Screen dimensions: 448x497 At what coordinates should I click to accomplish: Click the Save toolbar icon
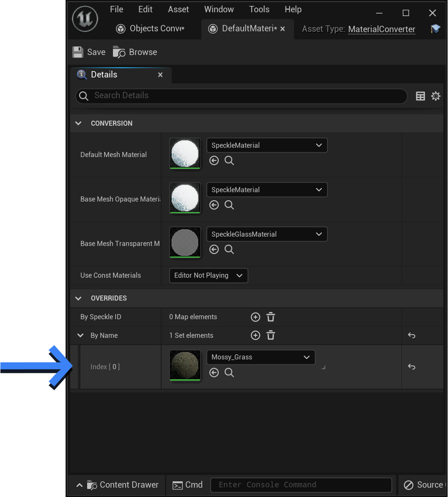[77, 52]
